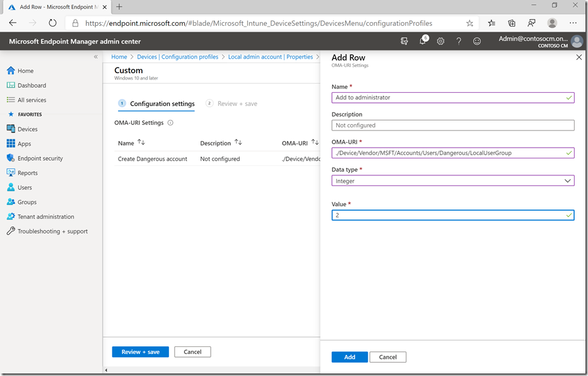
Task: Open the settings gear in header
Action: 440,41
